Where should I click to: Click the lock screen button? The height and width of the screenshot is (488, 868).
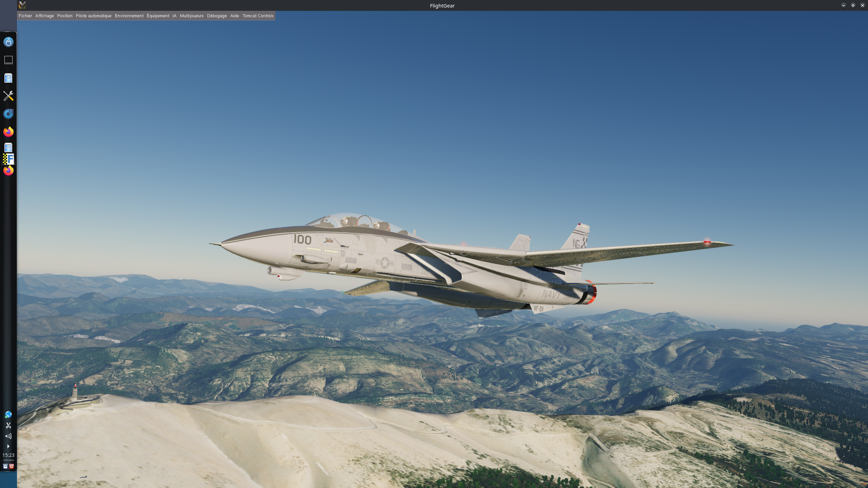click(x=5, y=466)
